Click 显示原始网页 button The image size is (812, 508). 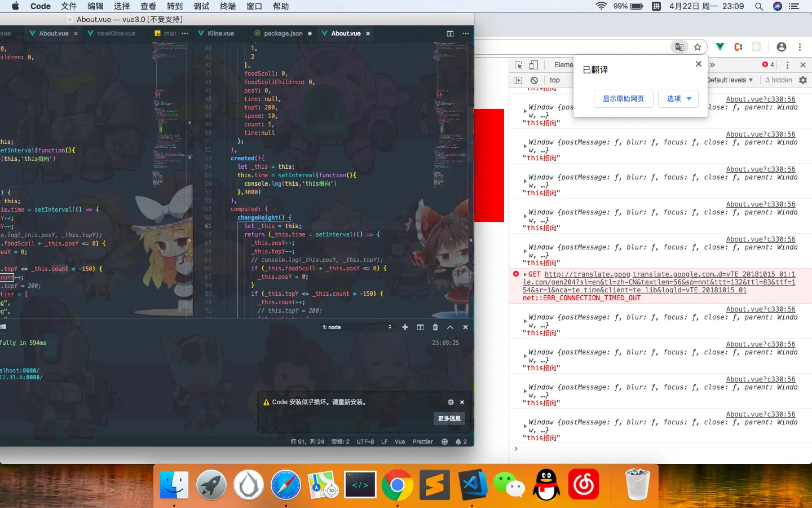coord(624,99)
